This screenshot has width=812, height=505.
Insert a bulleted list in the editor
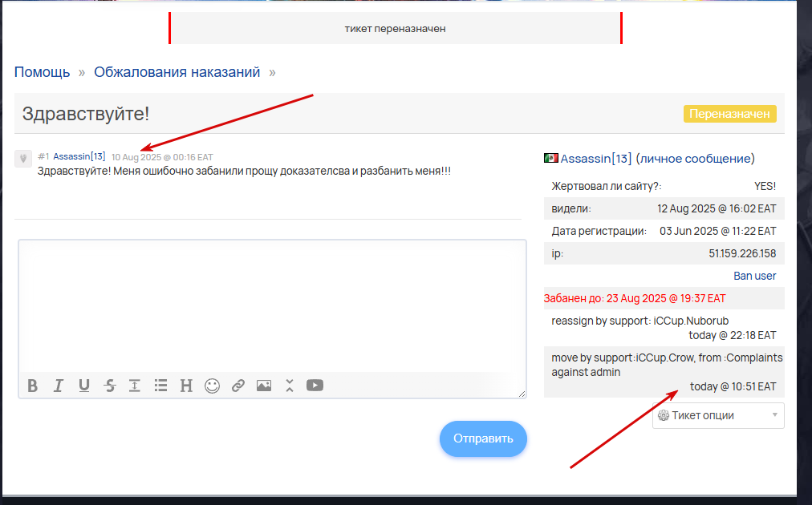(x=160, y=386)
